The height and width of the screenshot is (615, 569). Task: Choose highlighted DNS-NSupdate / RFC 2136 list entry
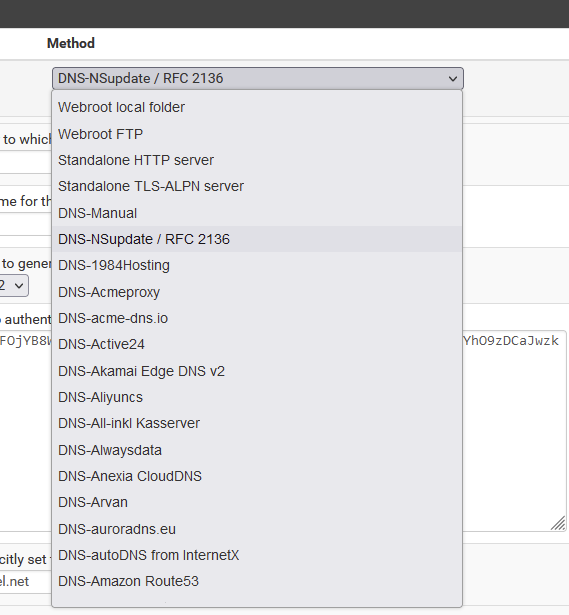coord(257,239)
